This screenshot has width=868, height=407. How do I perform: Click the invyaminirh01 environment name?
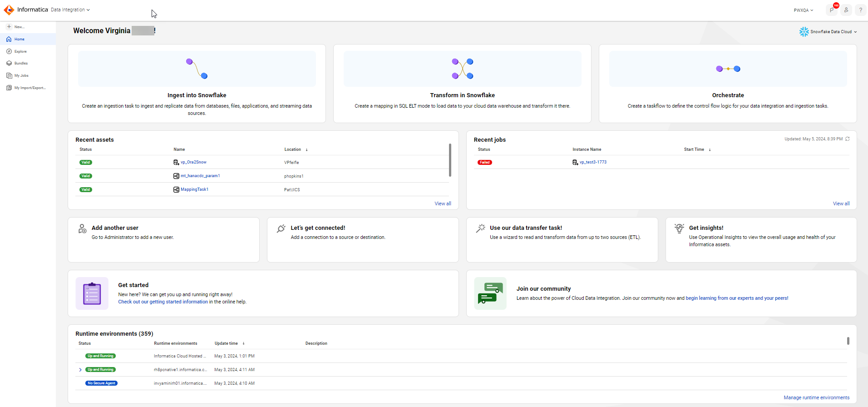(180, 383)
